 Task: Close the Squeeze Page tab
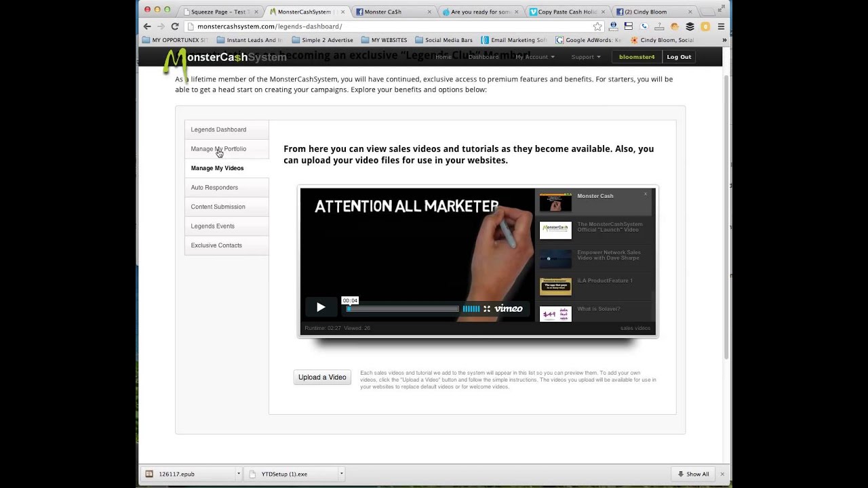pos(256,12)
